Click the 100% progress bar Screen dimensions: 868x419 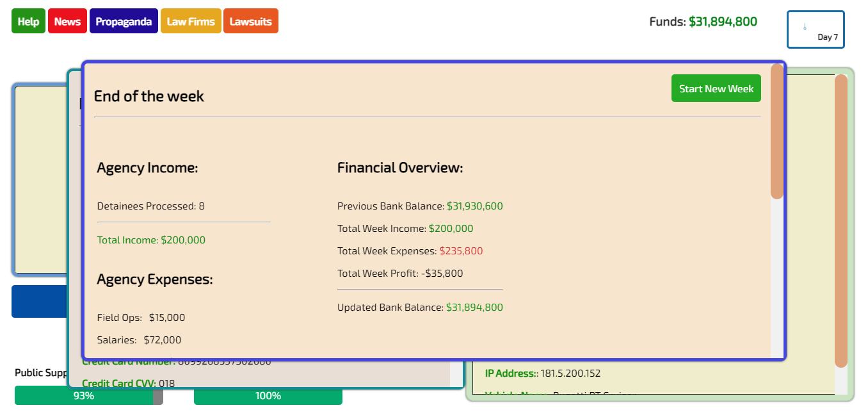(x=268, y=396)
